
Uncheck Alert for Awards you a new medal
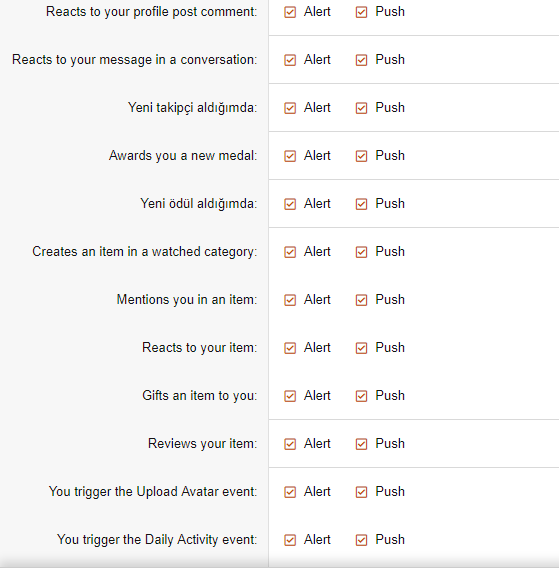click(x=290, y=156)
